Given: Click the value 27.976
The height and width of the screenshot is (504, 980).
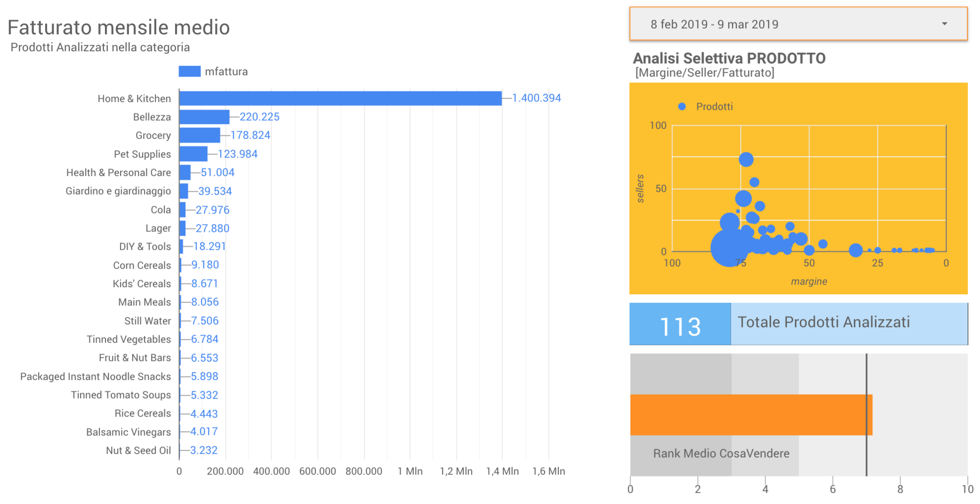Looking at the screenshot, I should pyautogui.click(x=213, y=210).
